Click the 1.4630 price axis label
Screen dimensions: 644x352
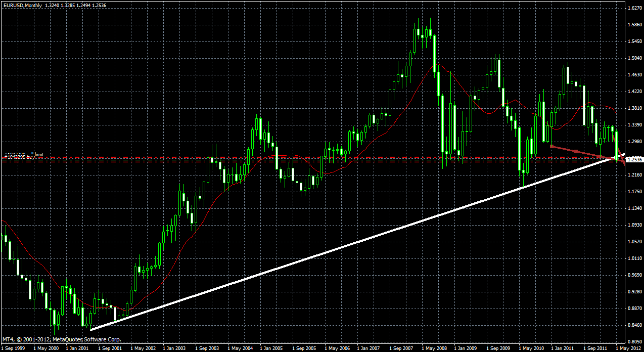point(635,75)
